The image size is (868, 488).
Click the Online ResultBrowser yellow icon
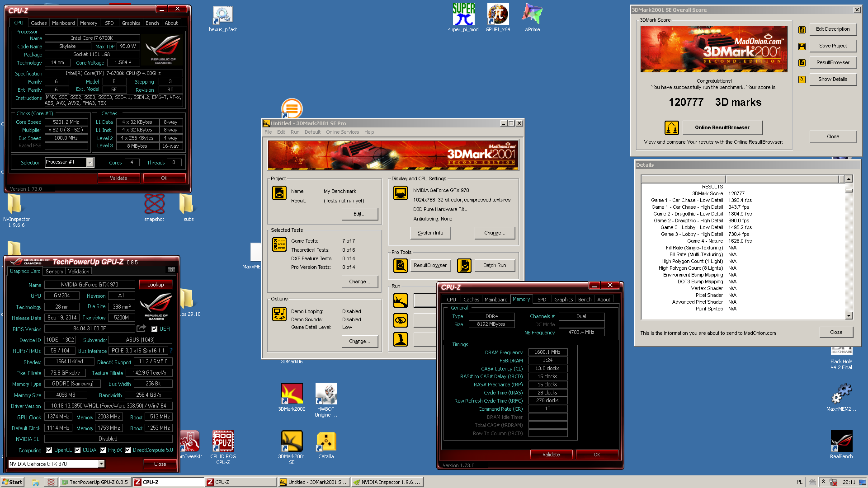672,128
